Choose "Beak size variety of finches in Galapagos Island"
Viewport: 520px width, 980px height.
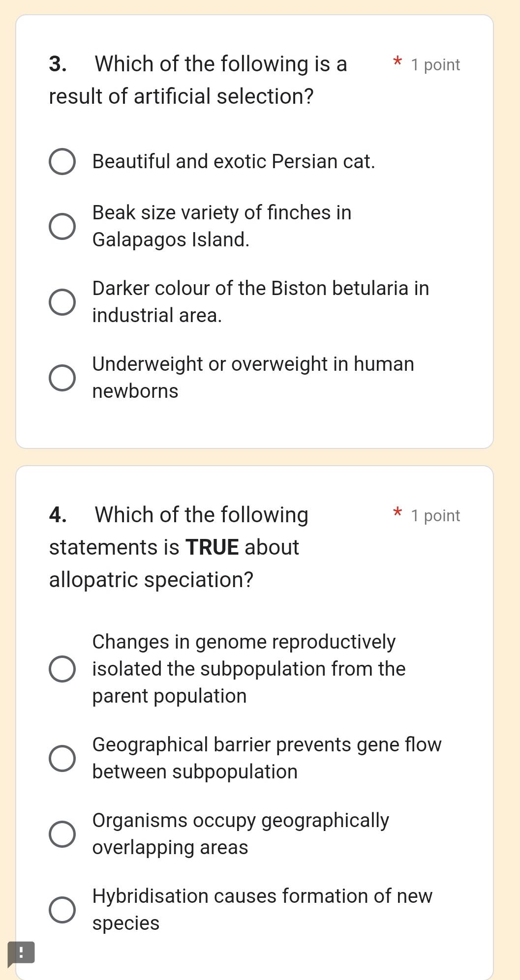tap(62, 226)
